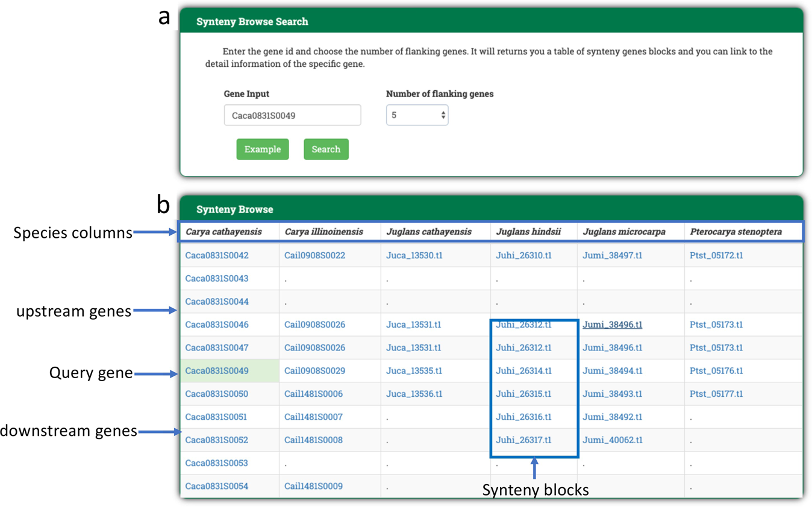Open the Jumi_40062.t1 gene link
Viewport: 812px width, 507px height.
tap(612, 440)
